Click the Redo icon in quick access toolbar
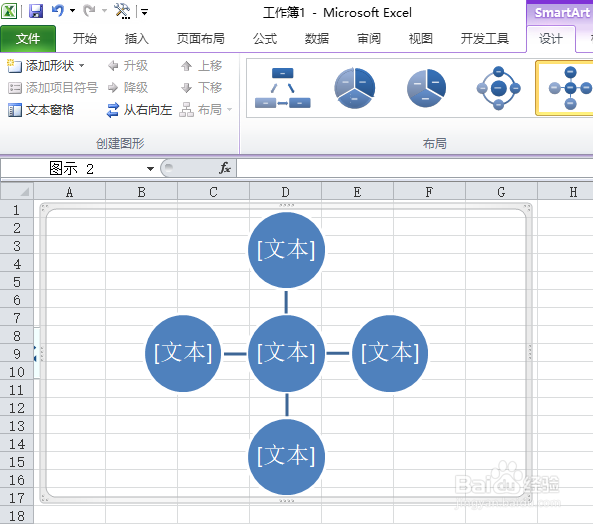This screenshot has height=524, width=593. pyautogui.click(x=90, y=11)
